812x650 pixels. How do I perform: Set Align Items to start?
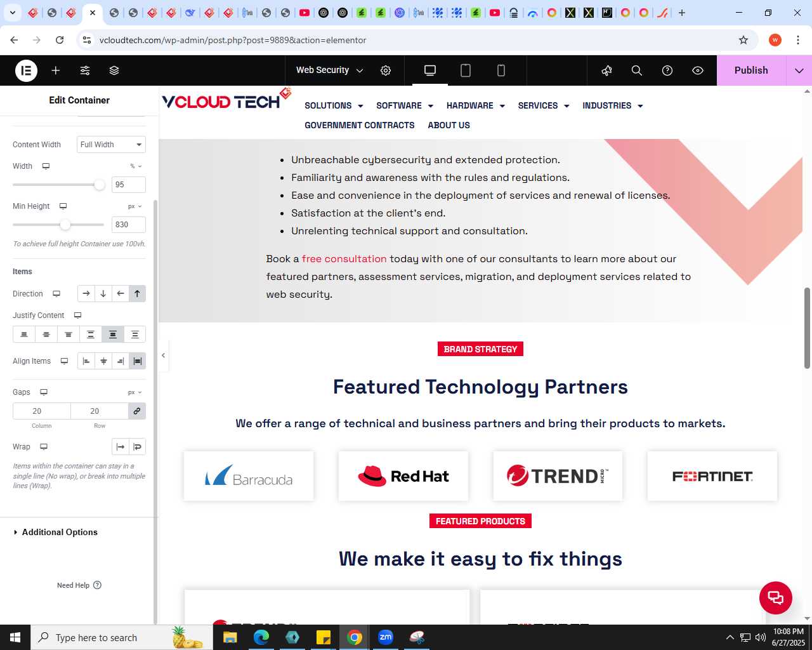tap(86, 361)
